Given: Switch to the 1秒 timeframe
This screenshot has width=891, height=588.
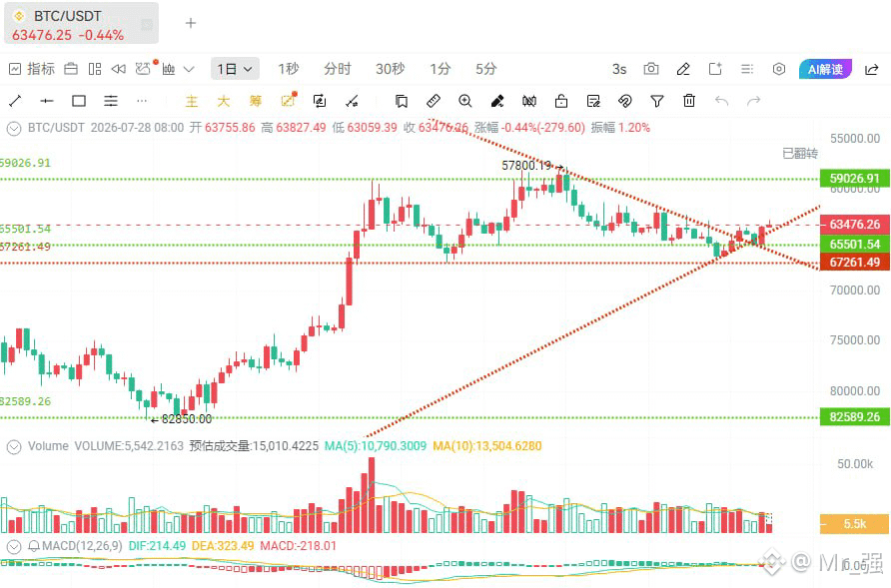Looking at the screenshot, I should pyautogui.click(x=288, y=69).
